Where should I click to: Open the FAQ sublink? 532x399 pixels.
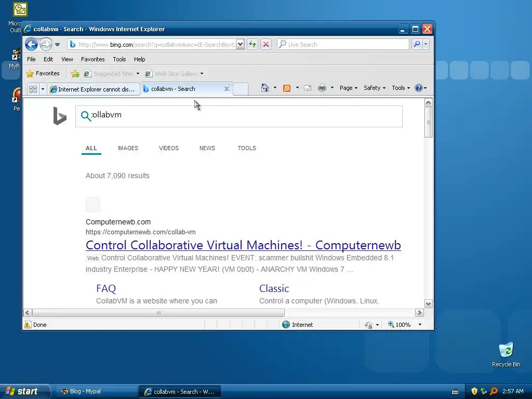tap(106, 288)
